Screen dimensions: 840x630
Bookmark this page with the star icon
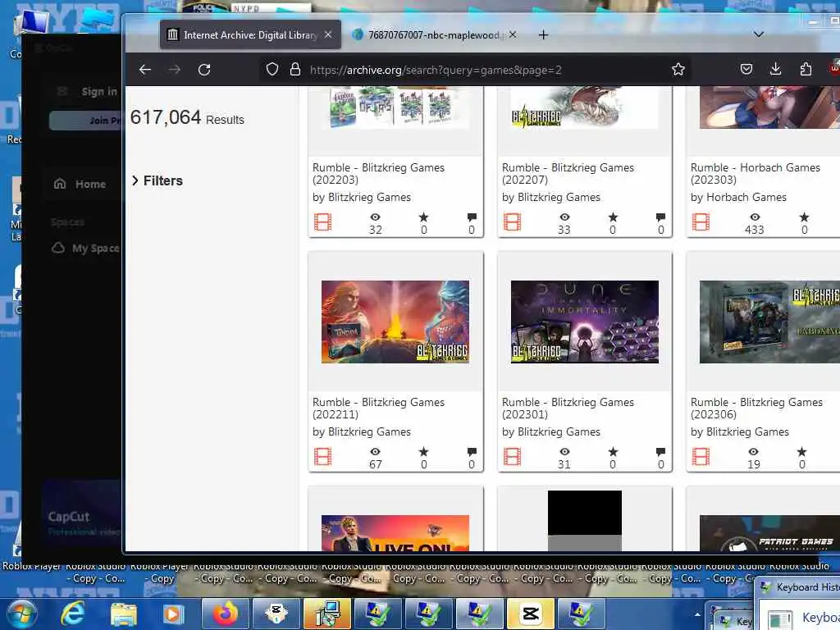coord(678,69)
